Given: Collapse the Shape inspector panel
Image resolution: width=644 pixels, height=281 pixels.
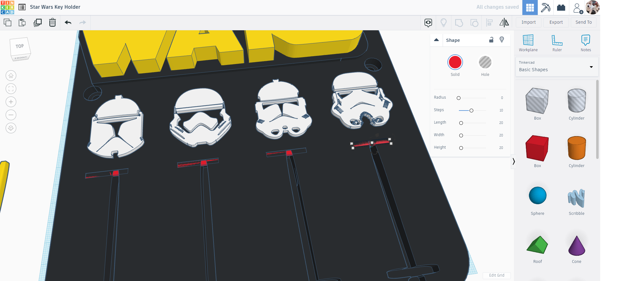Looking at the screenshot, I should [436, 40].
